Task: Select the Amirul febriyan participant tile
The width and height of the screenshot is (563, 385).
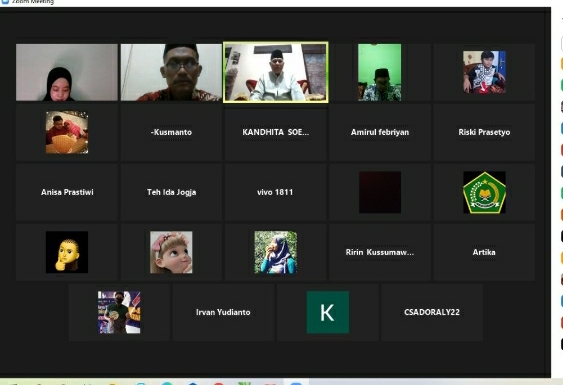Action: click(x=380, y=132)
